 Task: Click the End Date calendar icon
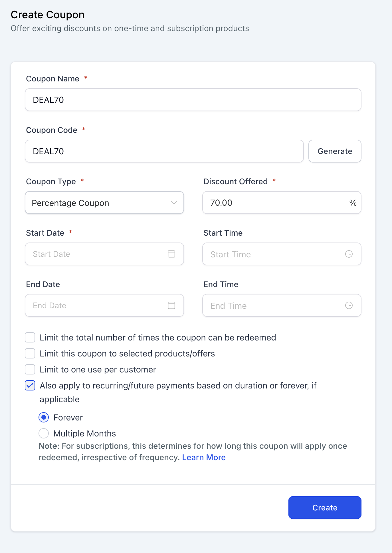(x=171, y=305)
